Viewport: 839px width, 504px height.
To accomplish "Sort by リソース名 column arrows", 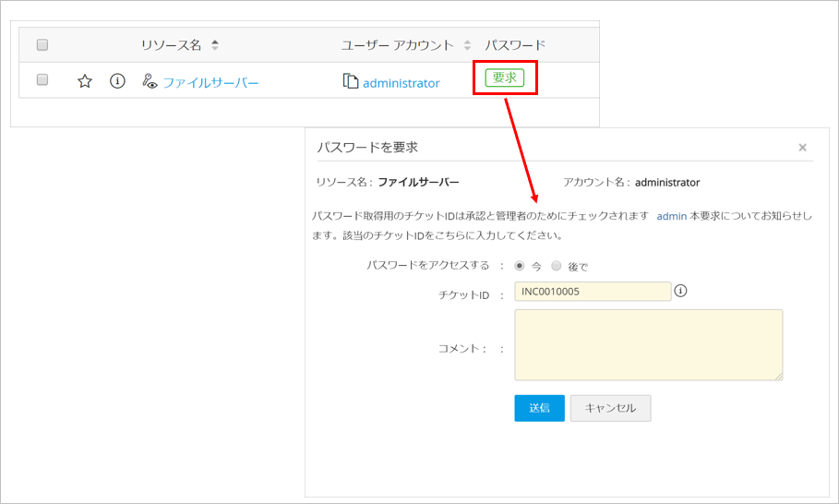I will click(214, 45).
